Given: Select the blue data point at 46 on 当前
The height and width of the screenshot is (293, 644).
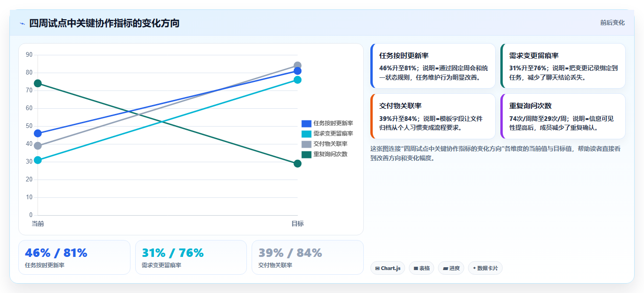Looking at the screenshot, I should point(38,134).
